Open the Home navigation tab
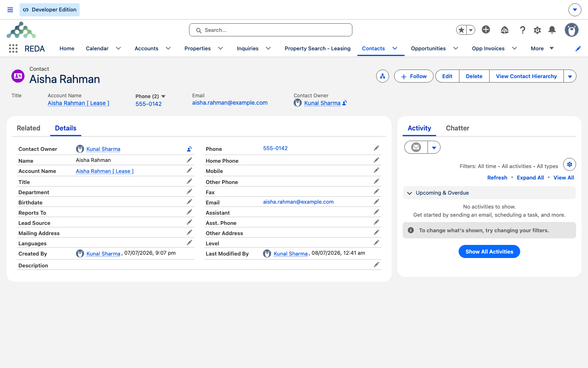This screenshot has height=368, width=588. (x=67, y=48)
